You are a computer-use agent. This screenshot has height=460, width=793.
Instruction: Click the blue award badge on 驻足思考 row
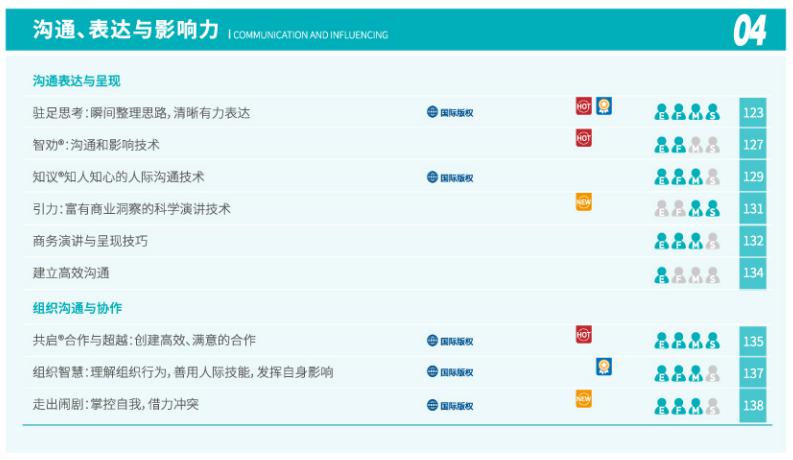click(603, 106)
